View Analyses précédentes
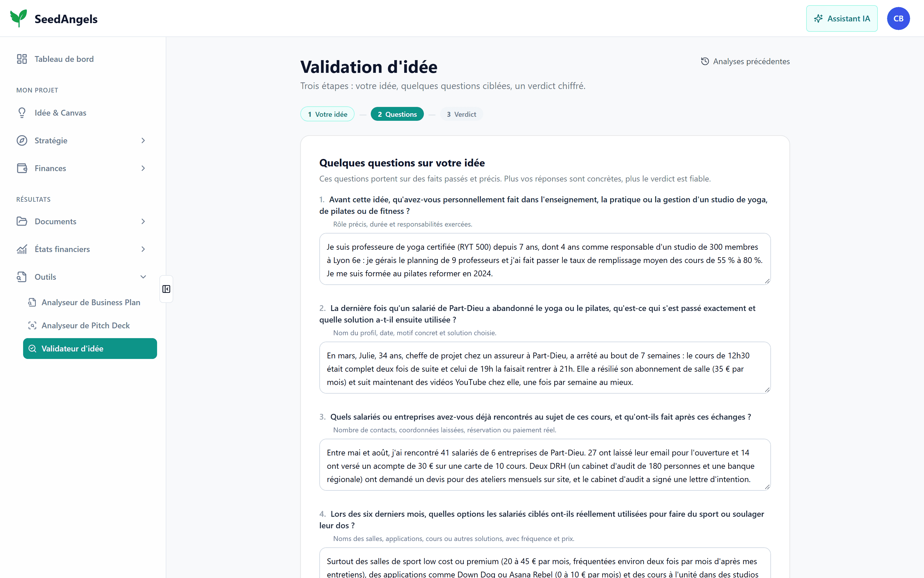The width and height of the screenshot is (924, 578). pos(745,61)
